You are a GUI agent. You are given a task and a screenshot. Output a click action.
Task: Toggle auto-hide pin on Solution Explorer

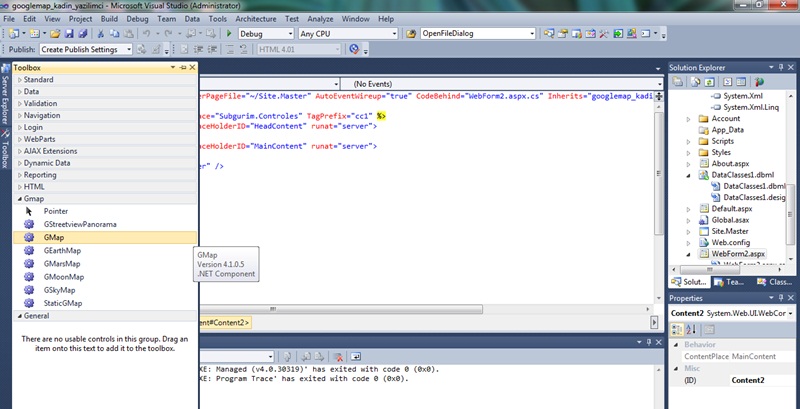pyautogui.click(x=781, y=67)
